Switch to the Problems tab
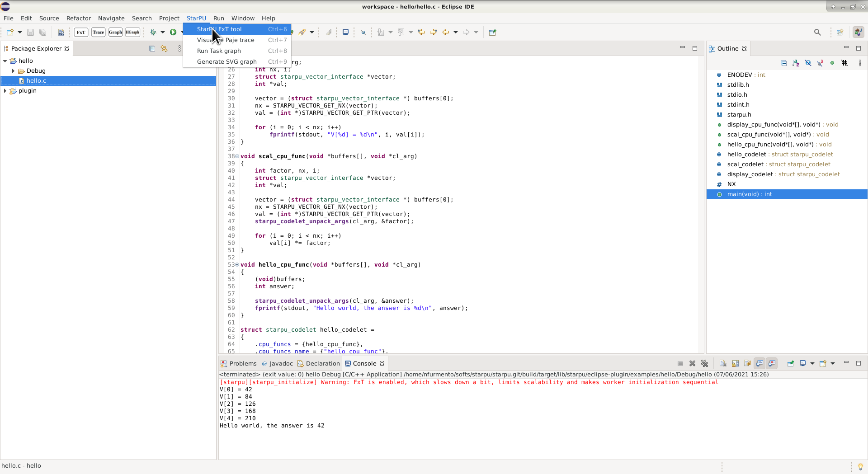Viewport: 868px width, 474px height. [x=238, y=363]
